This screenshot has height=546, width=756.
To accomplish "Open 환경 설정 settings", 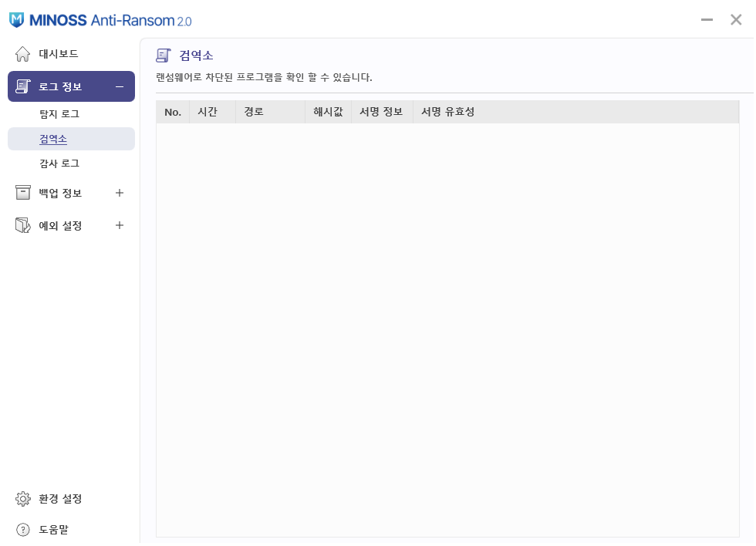I will [x=60, y=499].
